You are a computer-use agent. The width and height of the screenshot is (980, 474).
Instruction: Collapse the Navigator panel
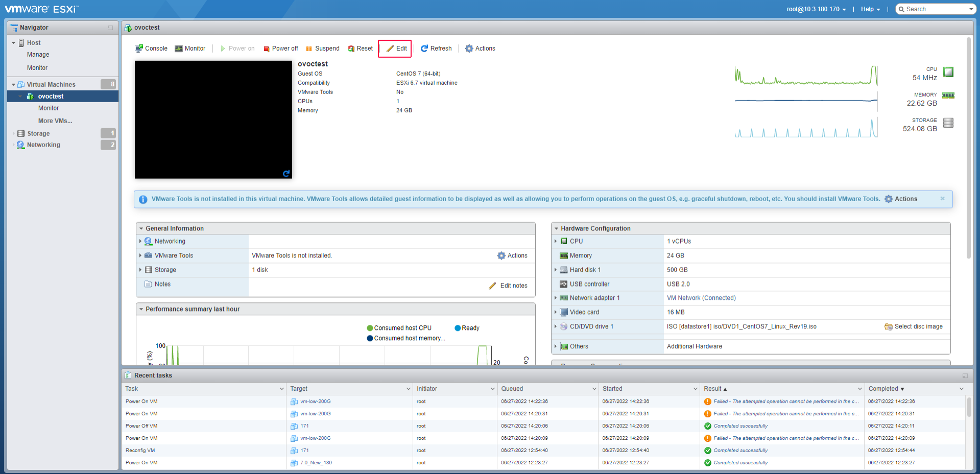coord(110,28)
